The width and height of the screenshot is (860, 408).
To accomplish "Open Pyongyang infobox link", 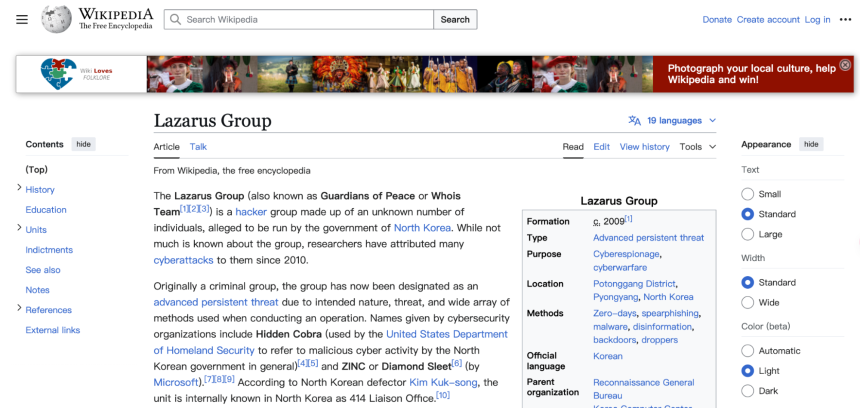I will pos(616,297).
